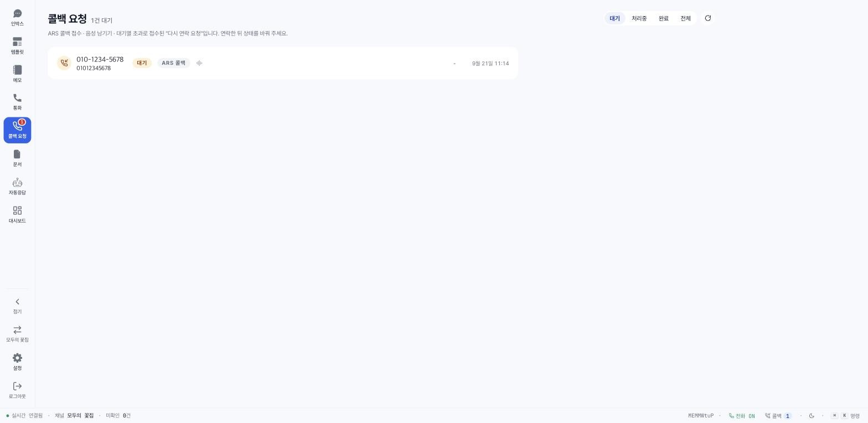Toggle dark mode moon icon
This screenshot has width=868, height=423.
tap(812, 416)
